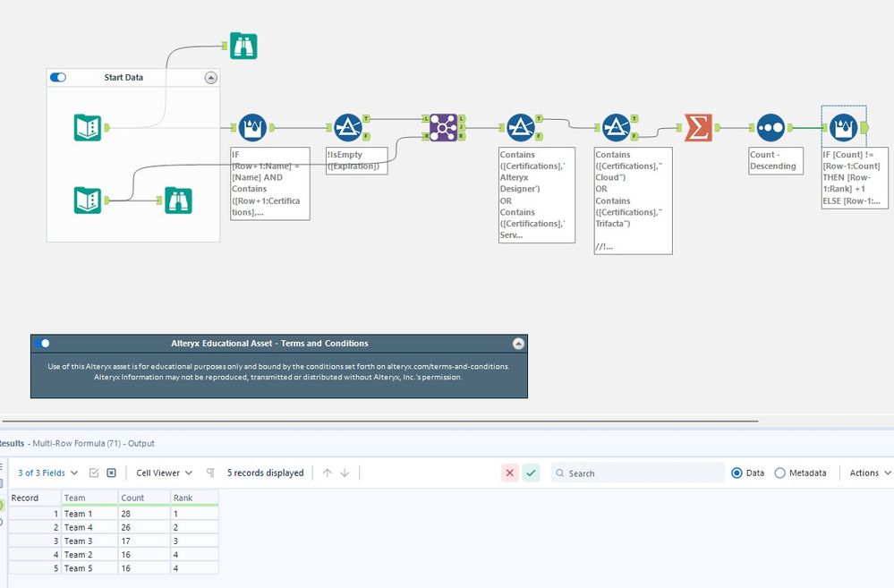Click the deselect fields X icon in results toolbar

(x=112, y=473)
